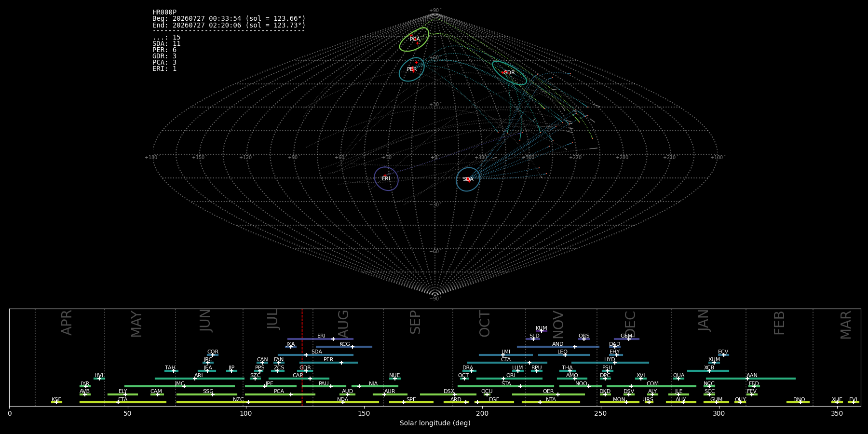Click the NTA shower bar
This screenshot has width=868, height=434.
tap(551, 402)
